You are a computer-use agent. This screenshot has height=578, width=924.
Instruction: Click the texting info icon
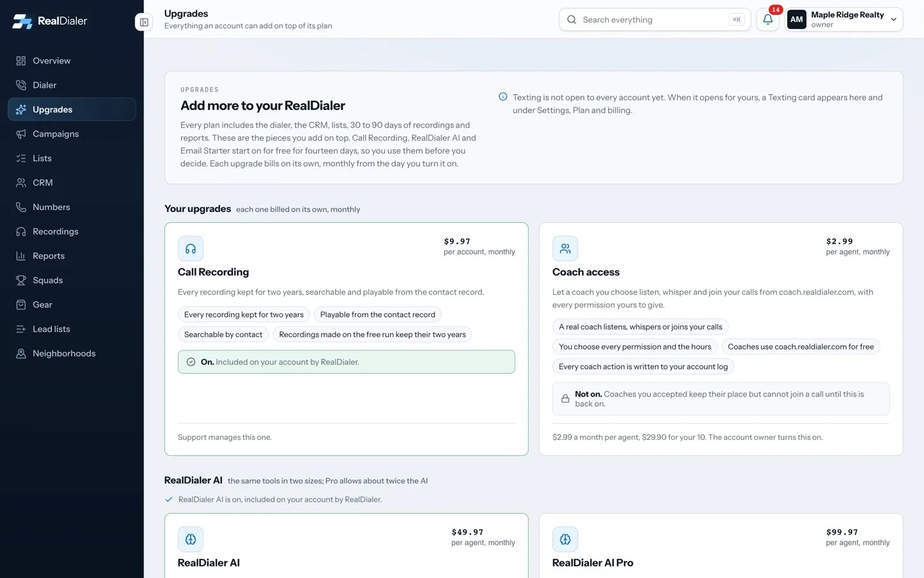click(x=503, y=97)
